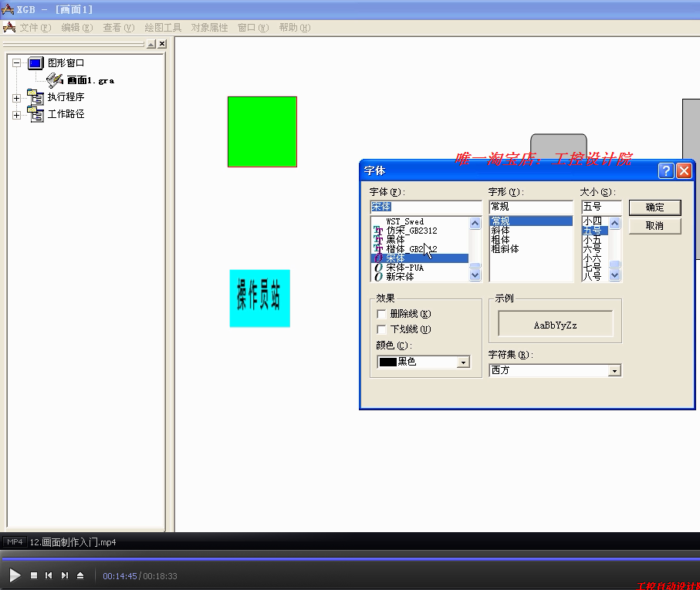Select the cyan 操作员站 label object
The width and height of the screenshot is (700, 590).
pos(260,298)
